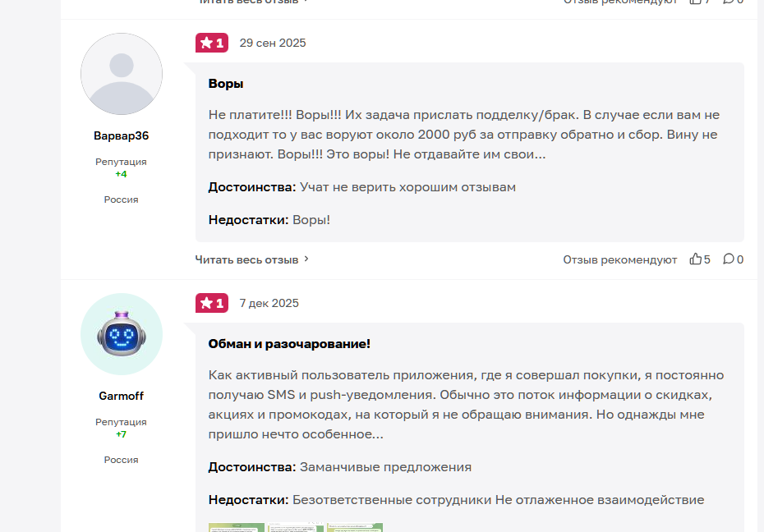Click the 1-star rating badge dated 29 сен 2025
Screen dimensions: 764x532
pos(212,43)
